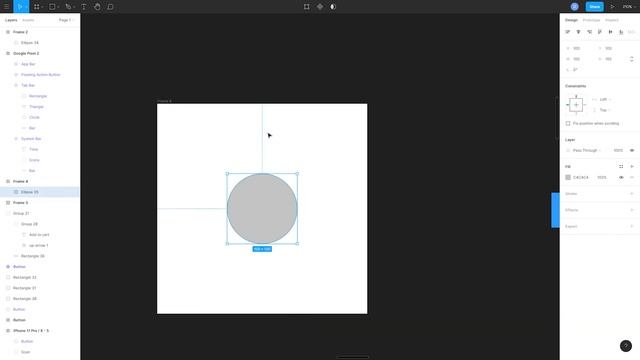Open the Frame tool dropdown arrow

[x=42, y=7]
